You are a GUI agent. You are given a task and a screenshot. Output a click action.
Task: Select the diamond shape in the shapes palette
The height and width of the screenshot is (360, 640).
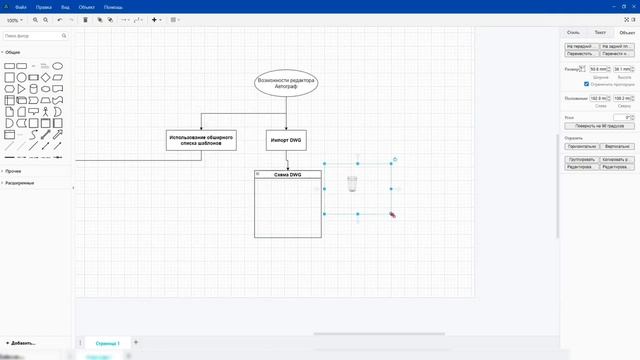pos(46,77)
